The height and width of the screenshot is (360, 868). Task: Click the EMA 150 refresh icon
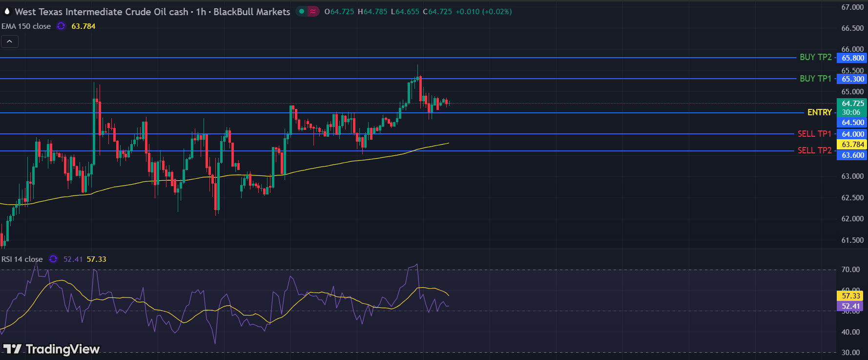(61, 26)
